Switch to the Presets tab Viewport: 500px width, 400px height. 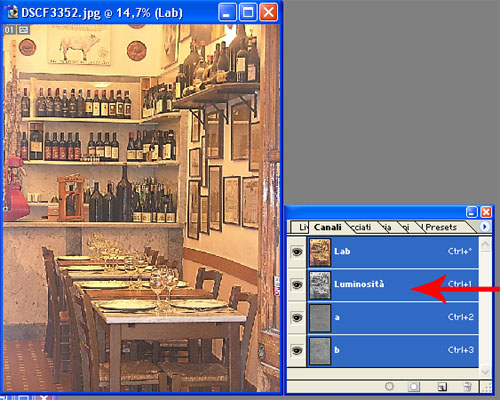click(x=441, y=227)
